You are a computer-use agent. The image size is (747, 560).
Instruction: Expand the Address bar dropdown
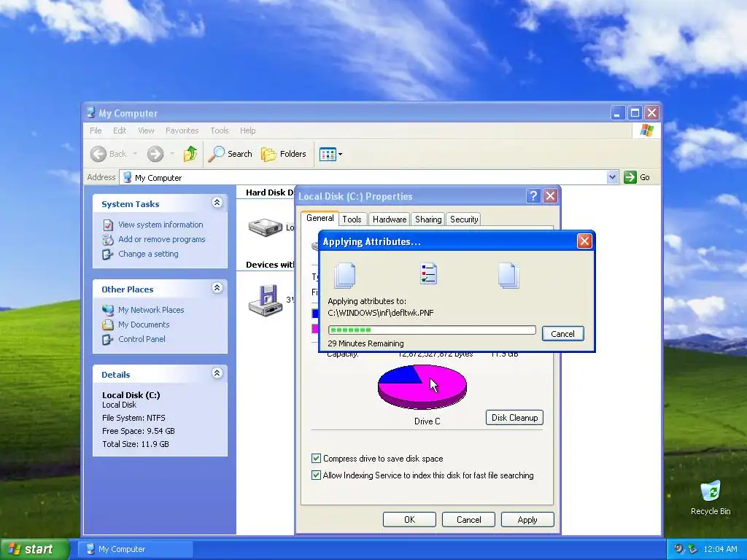(x=612, y=178)
